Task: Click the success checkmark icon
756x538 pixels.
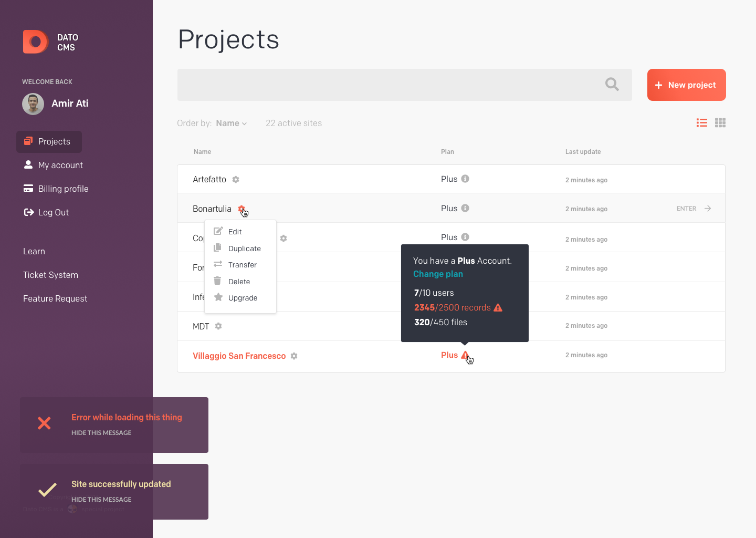Action: pos(47,490)
